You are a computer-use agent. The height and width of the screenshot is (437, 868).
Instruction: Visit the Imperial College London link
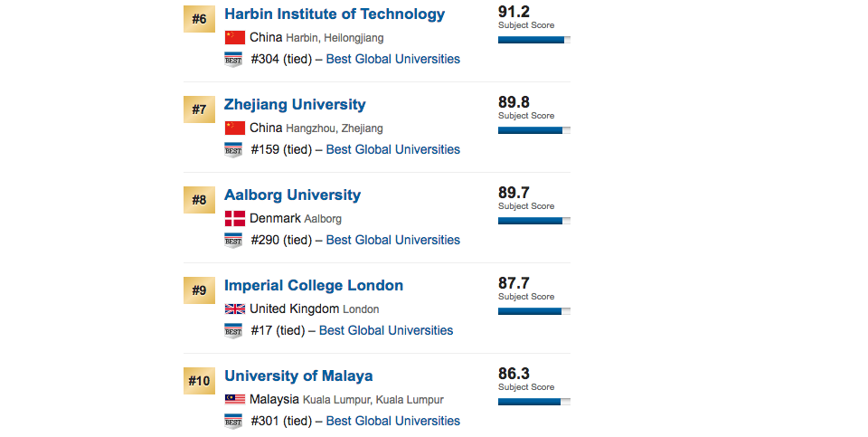point(314,286)
